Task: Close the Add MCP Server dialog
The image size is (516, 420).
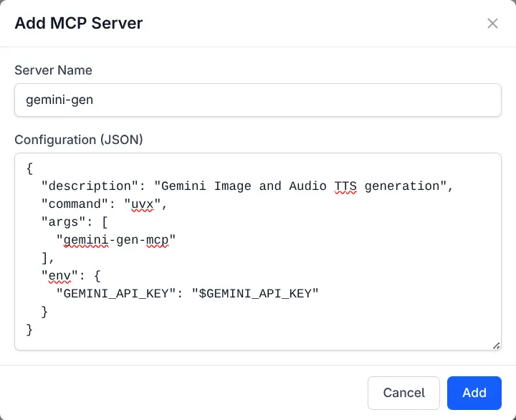Action: 492,24
